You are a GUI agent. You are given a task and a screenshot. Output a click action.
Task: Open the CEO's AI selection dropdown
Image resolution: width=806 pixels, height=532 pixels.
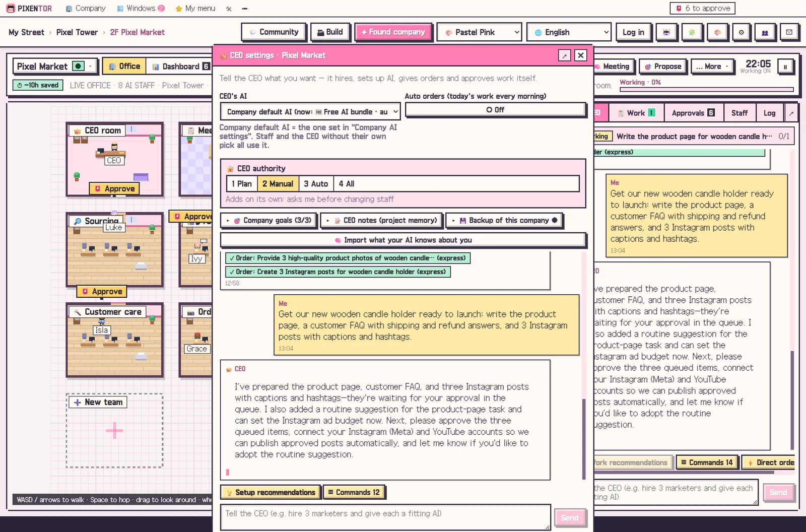tap(311, 112)
